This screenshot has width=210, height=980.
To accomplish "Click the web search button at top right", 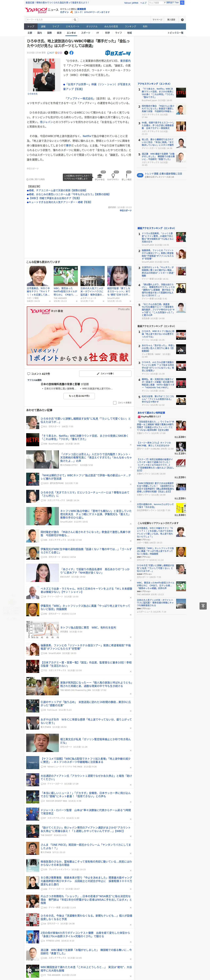I will pos(182,3).
